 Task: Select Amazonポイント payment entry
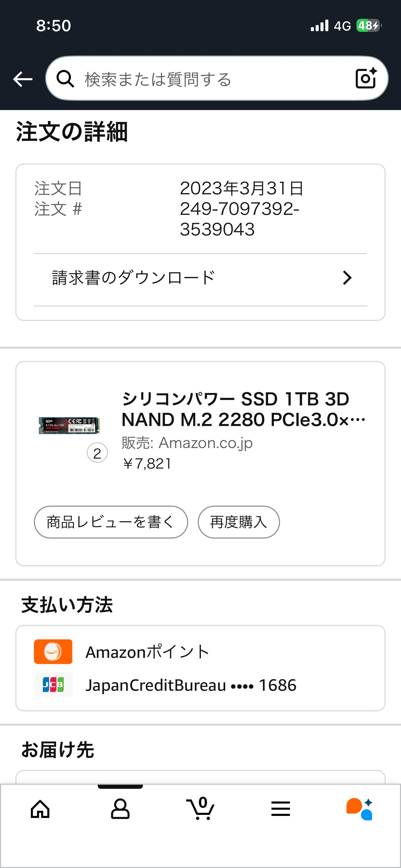147,652
